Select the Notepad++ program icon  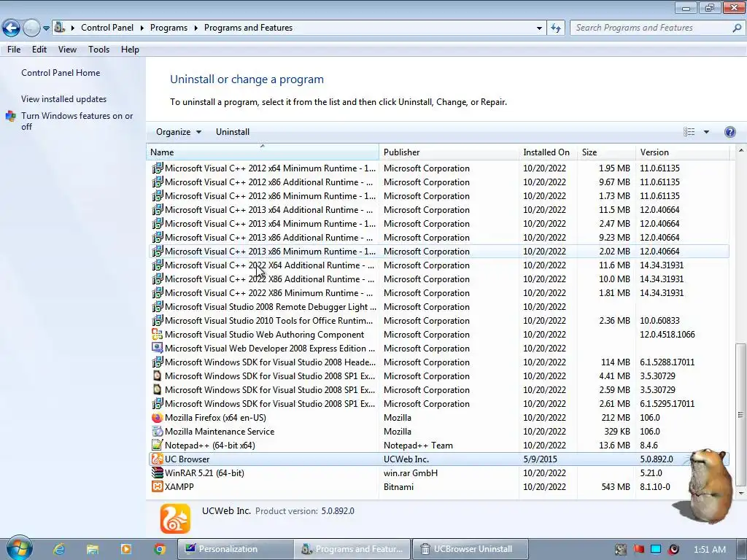[157, 446]
